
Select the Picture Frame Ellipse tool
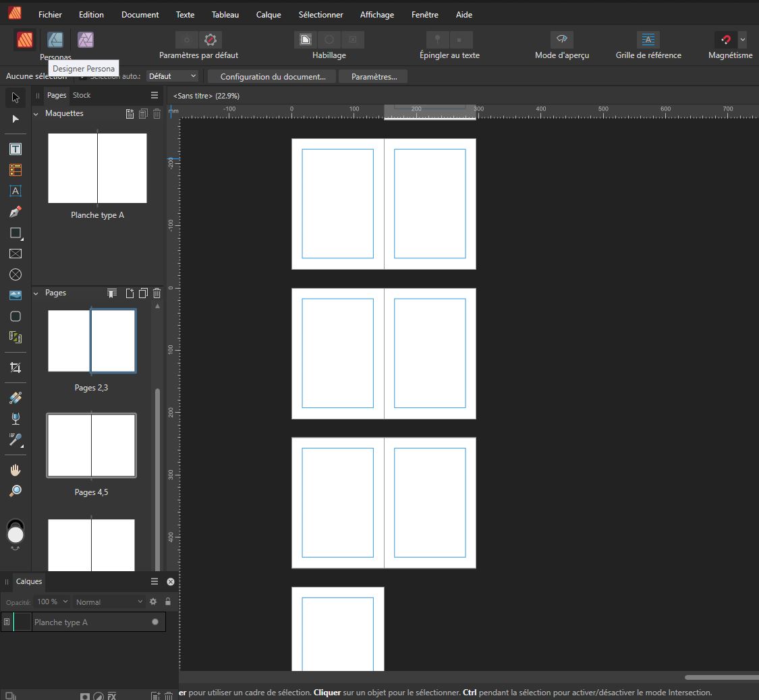coord(16,274)
